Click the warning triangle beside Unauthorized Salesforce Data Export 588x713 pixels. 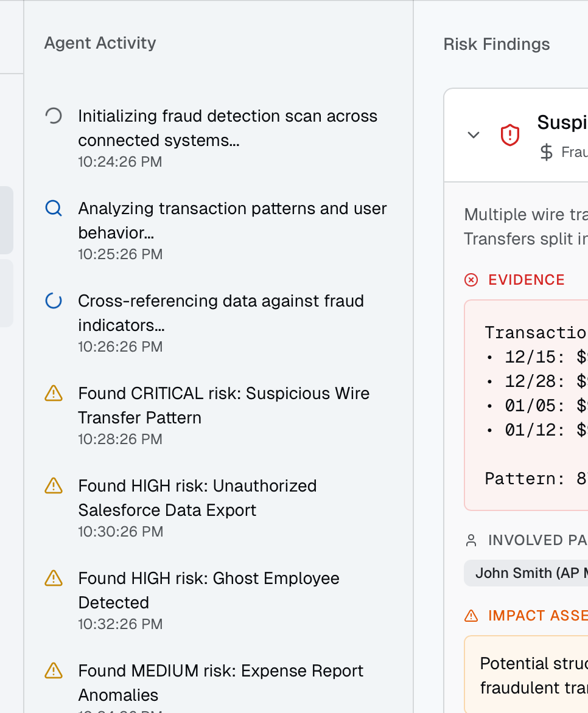[x=54, y=486]
